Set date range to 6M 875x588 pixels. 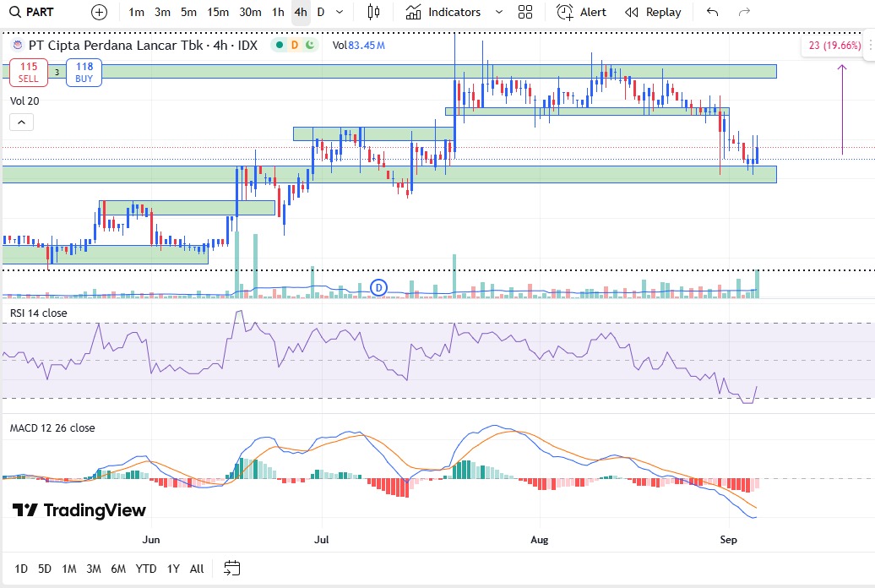(x=118, y=569)
